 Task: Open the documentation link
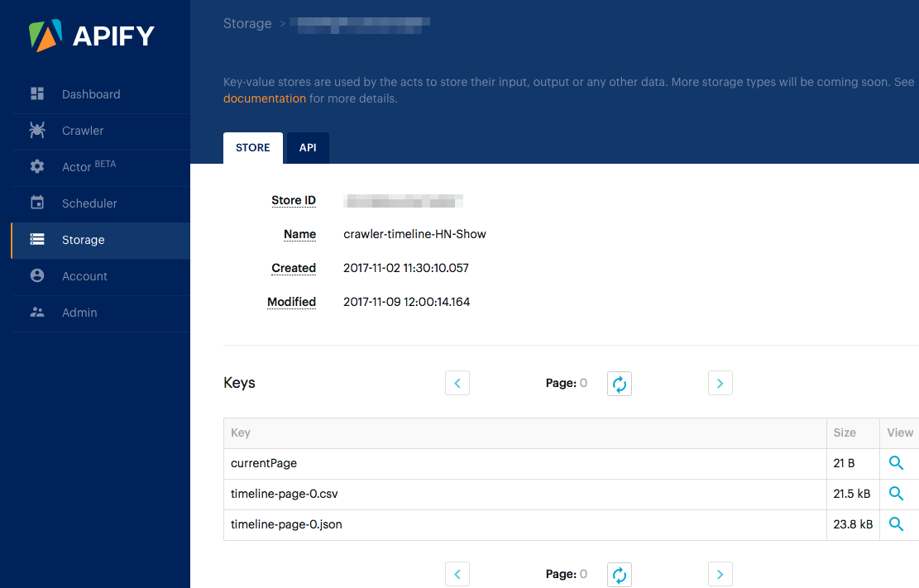point(265,98)
